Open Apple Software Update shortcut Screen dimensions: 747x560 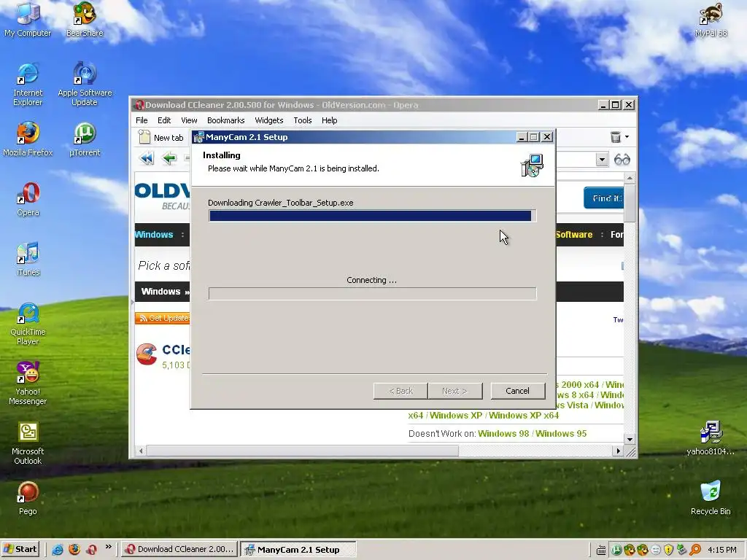pos(85,85)
